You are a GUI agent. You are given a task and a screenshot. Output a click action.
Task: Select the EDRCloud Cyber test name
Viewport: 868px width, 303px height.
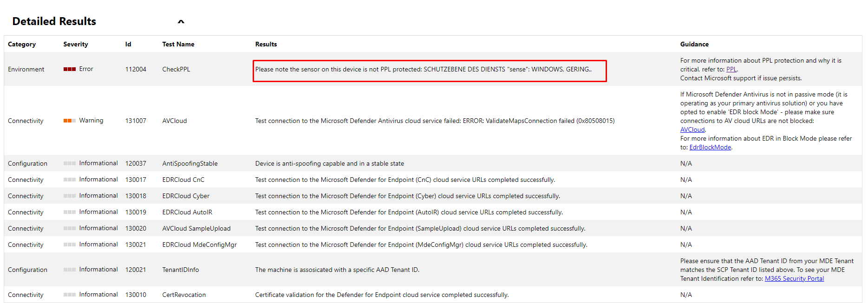pyautogui.click(x=186, y=196)
